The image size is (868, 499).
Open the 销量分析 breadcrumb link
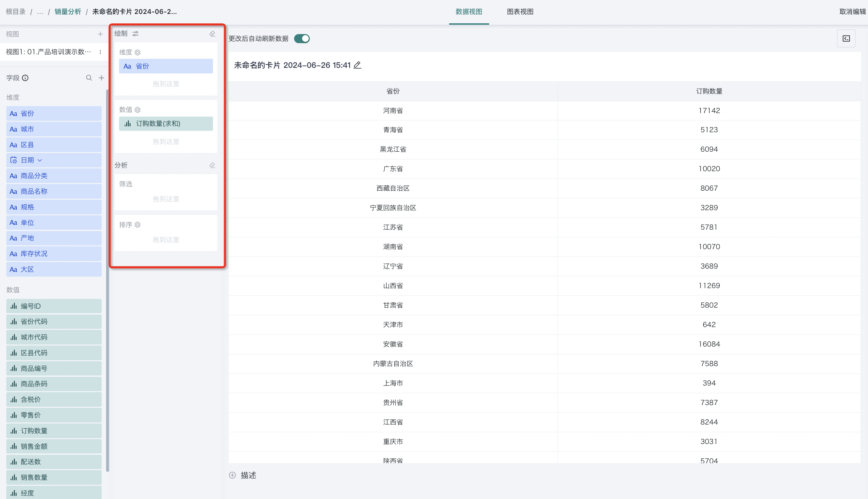[x=68, y=12]
